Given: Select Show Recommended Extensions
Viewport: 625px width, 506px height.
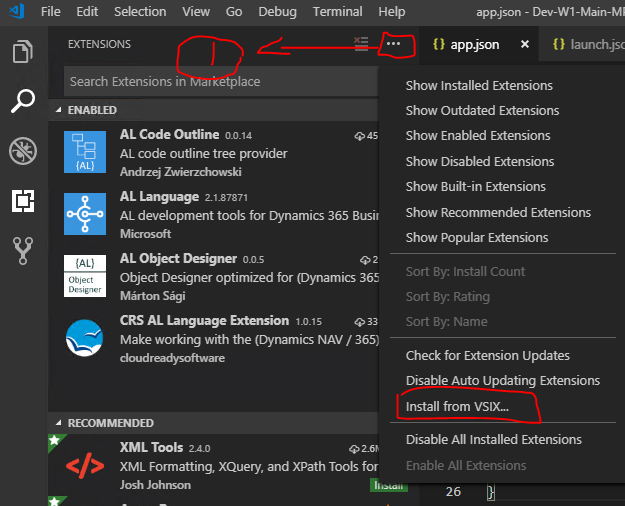Looking at the screenshot, I should click(x=498, y=213).
